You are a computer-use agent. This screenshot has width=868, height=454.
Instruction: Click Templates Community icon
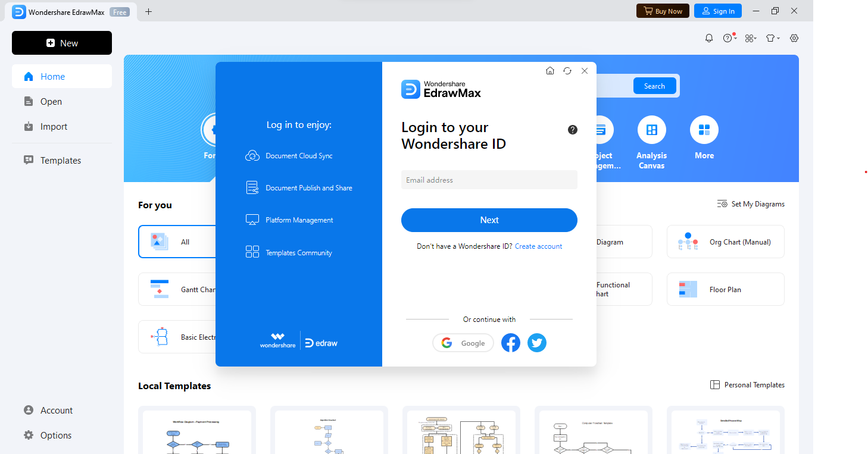[x=252, y=252]
